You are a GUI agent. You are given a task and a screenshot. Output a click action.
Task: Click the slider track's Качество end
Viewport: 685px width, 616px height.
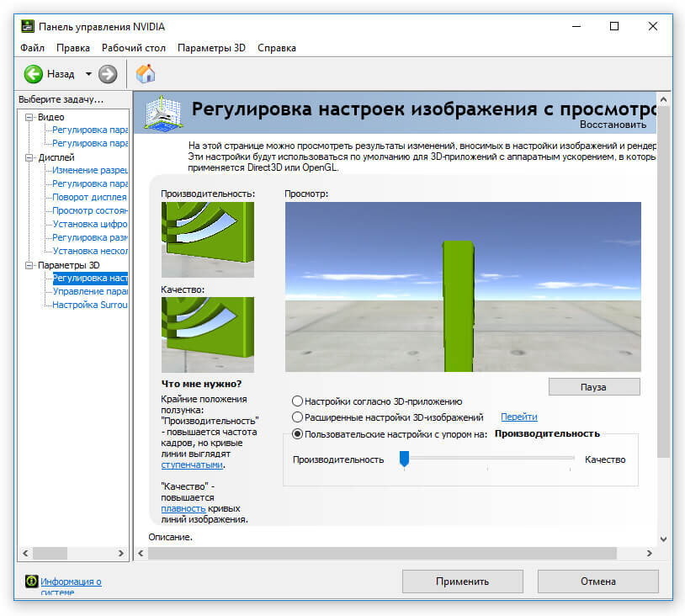click(572, 458)
